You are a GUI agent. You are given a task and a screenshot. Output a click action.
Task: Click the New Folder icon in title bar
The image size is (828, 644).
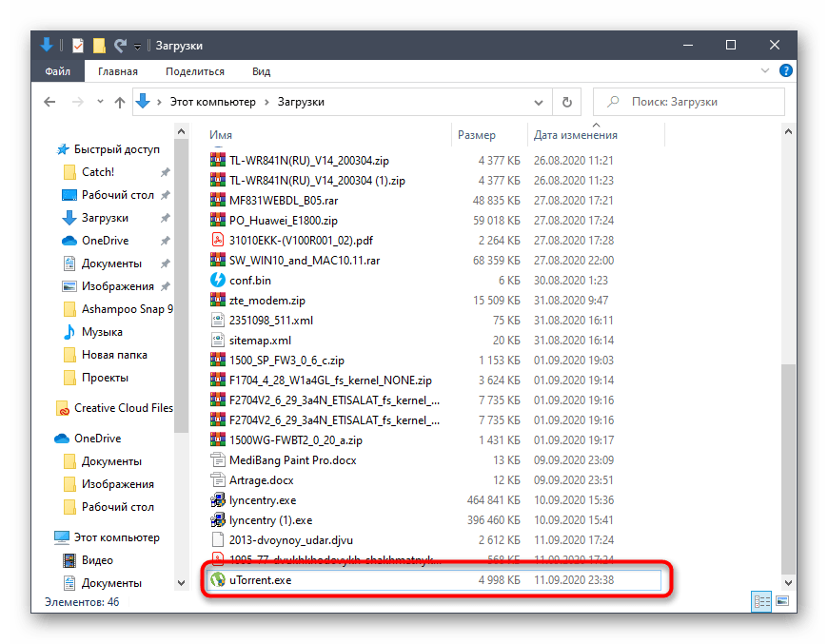pos(99,46)
